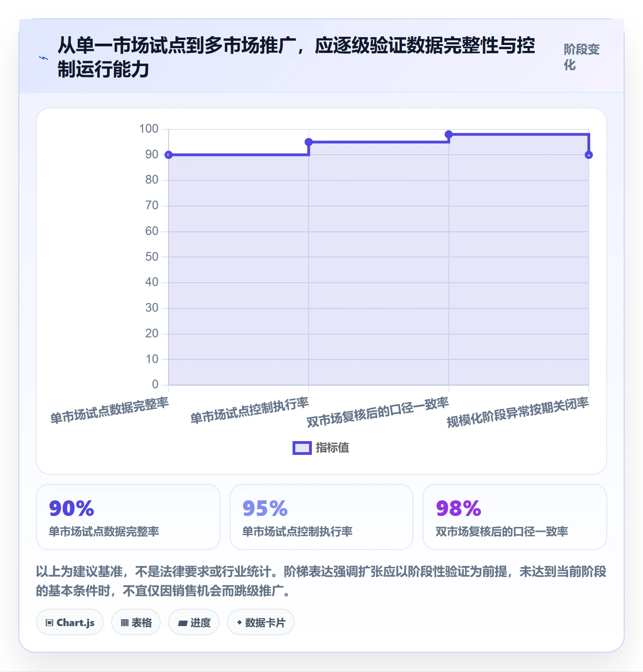Image resolution: width=643 pixels, height=672 pixels.
Task: Select the 90 data point at chart start
Action: point(169,155)
